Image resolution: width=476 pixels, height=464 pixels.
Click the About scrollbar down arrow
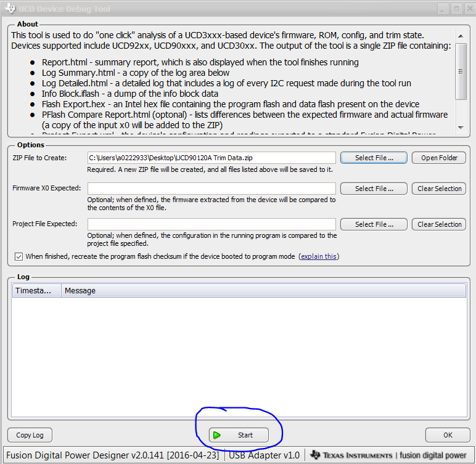point(461,128)
